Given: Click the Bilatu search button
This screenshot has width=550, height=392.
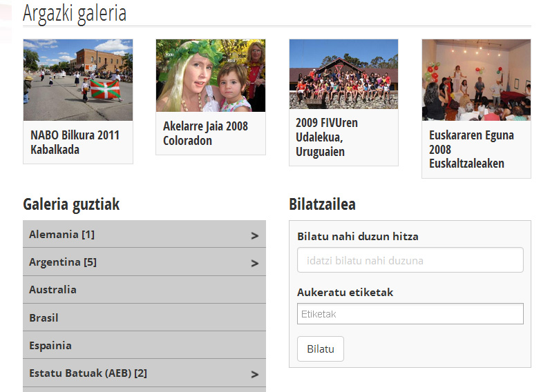Looking at the screenshot, I should [320, 349].
